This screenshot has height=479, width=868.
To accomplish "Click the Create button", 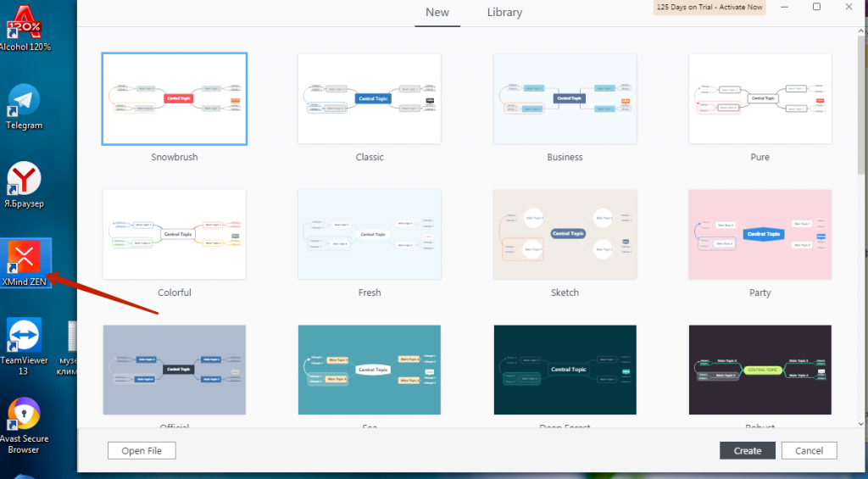I will [x=747, y=451].
